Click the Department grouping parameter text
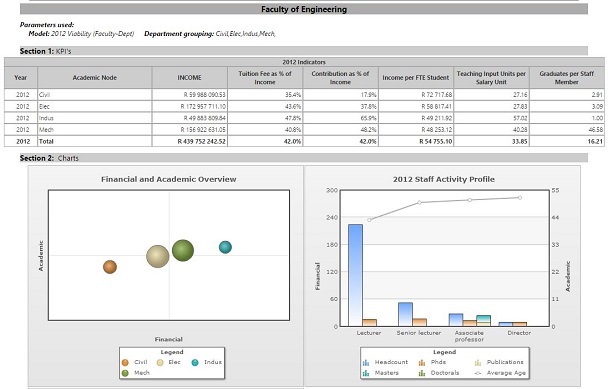This screenshot has height=389, width=608. (x=210, y=34)
